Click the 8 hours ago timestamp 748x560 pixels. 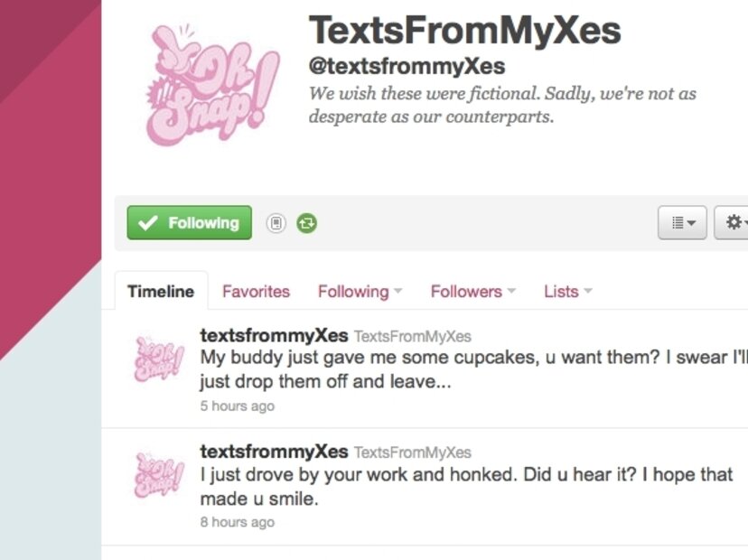[237, 522]
